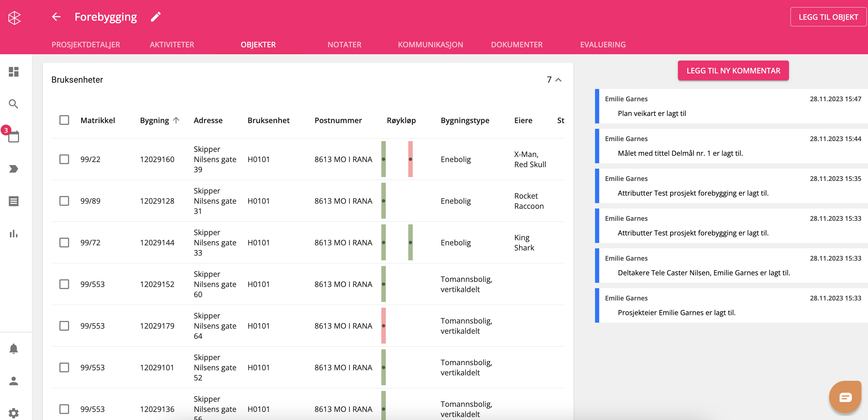
Task: Click comment 'Prosjekteier Emilie Garnes er lagt til'
Action: click(x=676, y=312)
